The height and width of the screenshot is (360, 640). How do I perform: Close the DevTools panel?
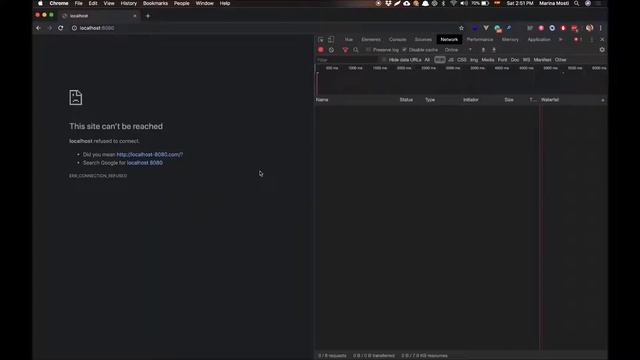click(602, 40)
